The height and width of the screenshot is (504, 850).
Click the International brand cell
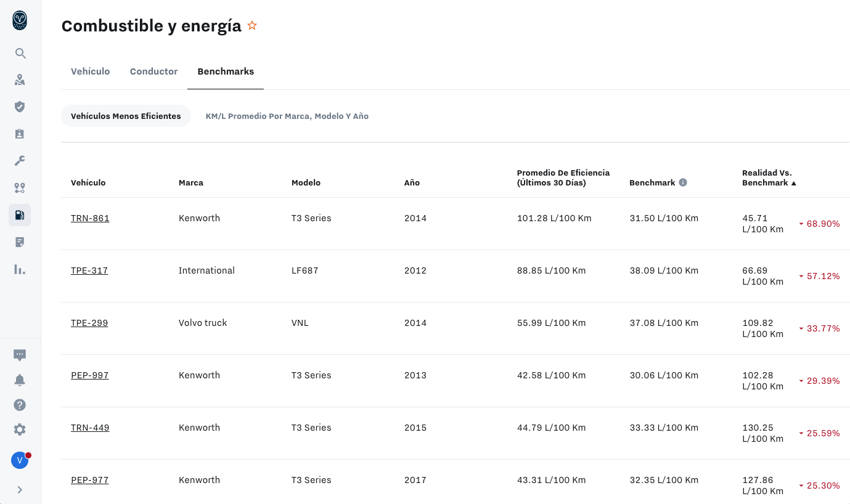(x=206, y=270)
